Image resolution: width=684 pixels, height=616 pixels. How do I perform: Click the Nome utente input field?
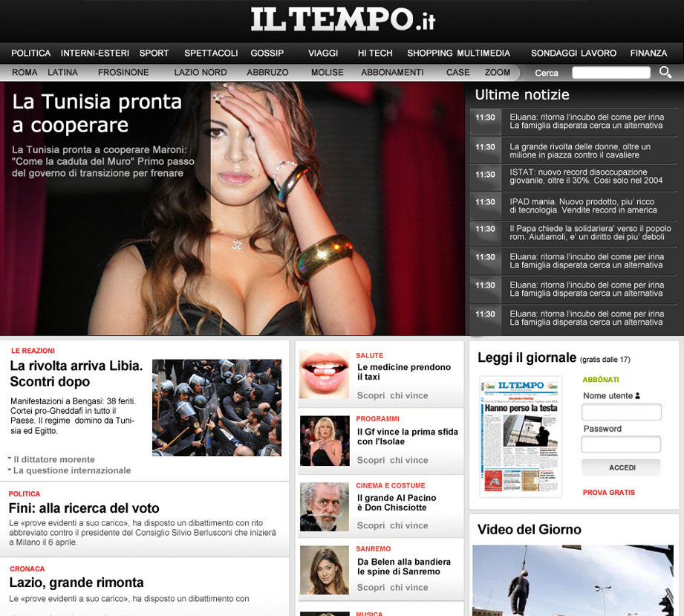[622, 412]
